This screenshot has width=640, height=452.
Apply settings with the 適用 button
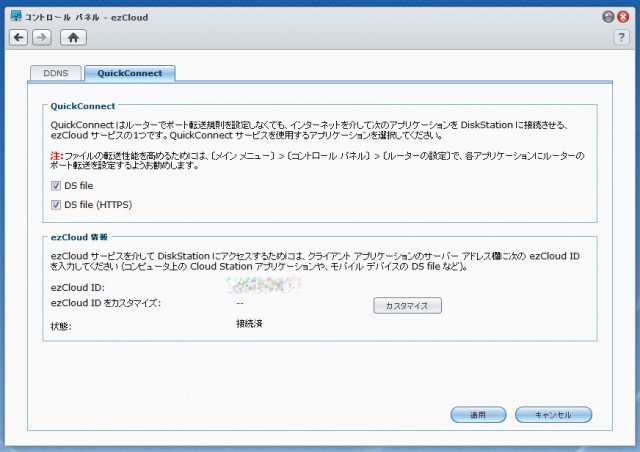point(478,415)
